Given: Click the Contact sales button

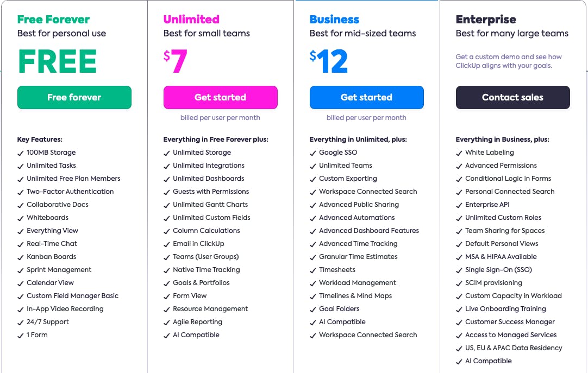Looking at the screenshot, I should tap(512, 97).
